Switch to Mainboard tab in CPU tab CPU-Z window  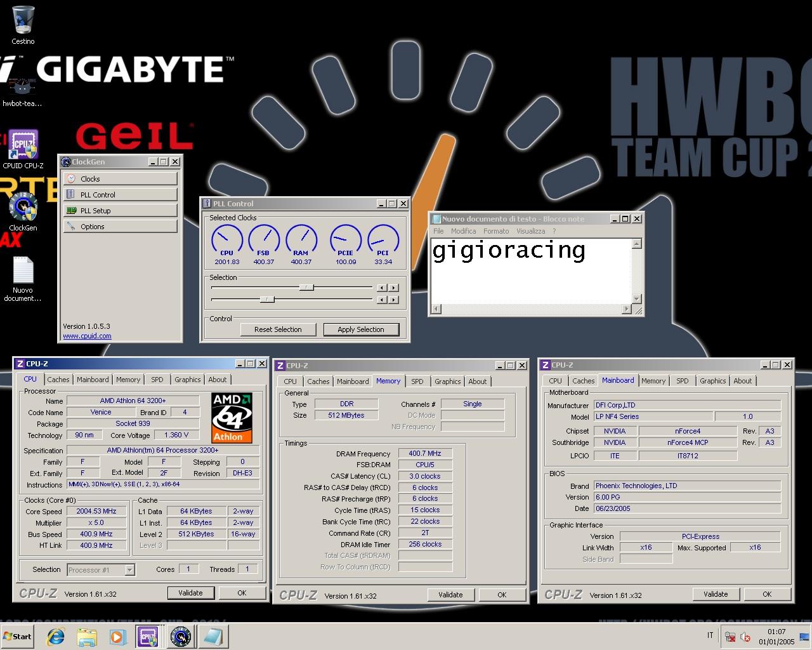pos(93,380)
